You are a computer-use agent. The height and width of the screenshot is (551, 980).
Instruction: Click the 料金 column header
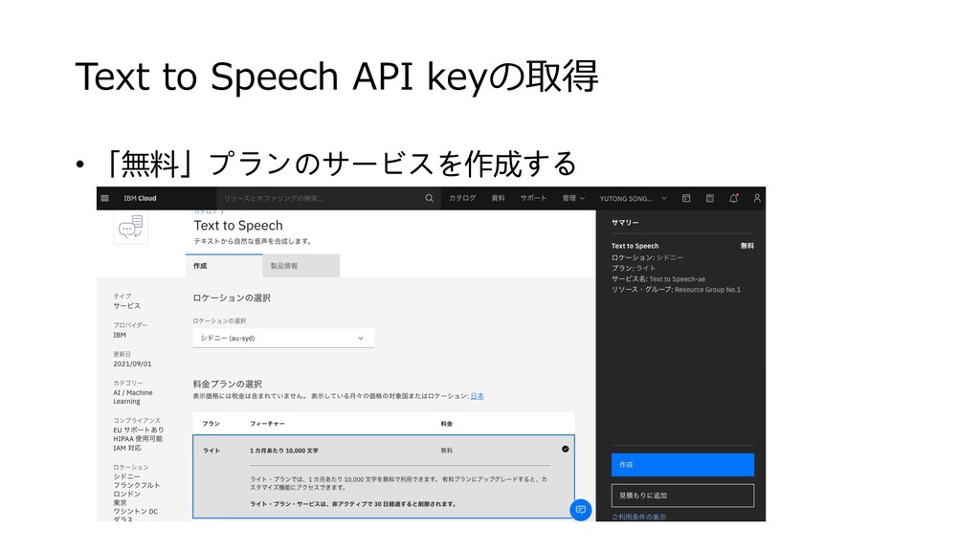pyautogui.click(x=446, y=424)
